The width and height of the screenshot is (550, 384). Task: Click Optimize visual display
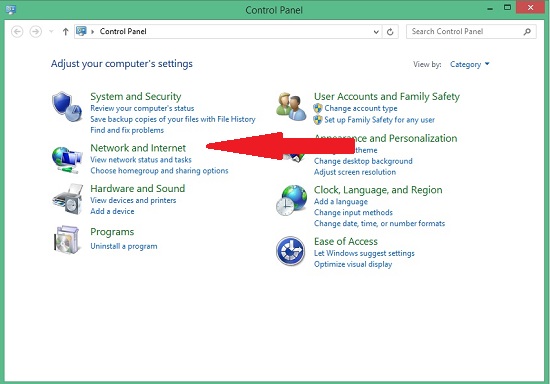coord(353,264)
